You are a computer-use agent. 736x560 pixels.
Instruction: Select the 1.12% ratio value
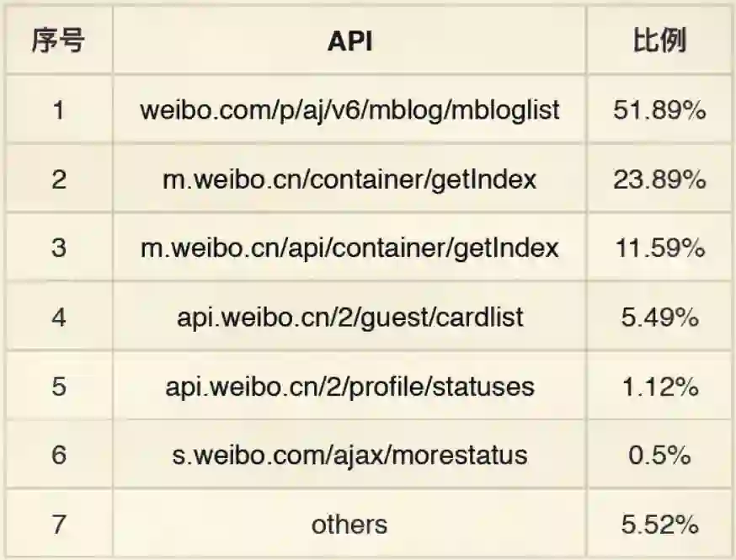(x=659, y=387)
